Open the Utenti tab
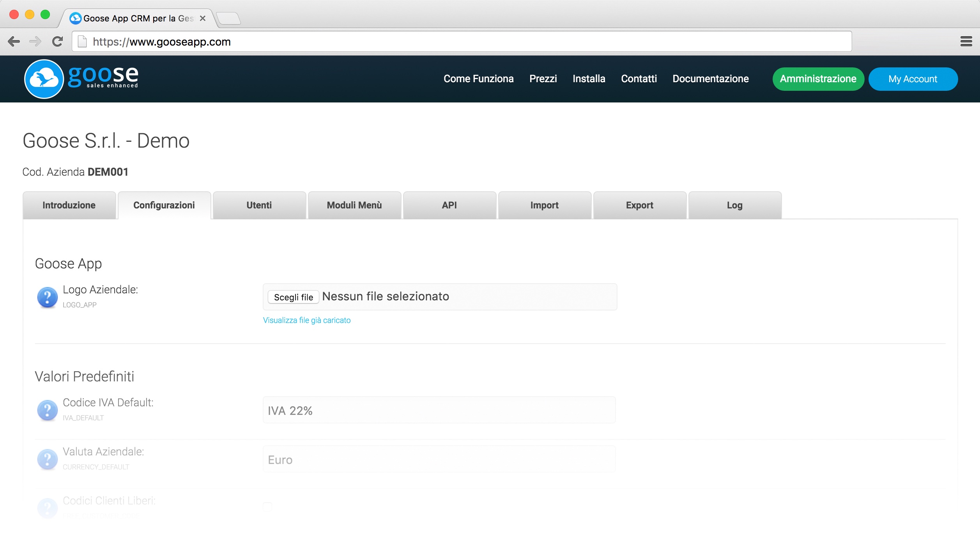This screenshot has width=980, height=538. 259,205
